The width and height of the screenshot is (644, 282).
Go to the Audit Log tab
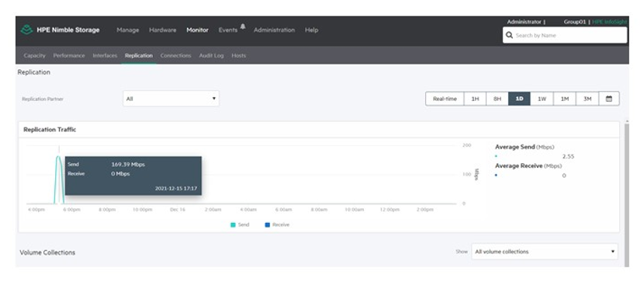[212, 55]
